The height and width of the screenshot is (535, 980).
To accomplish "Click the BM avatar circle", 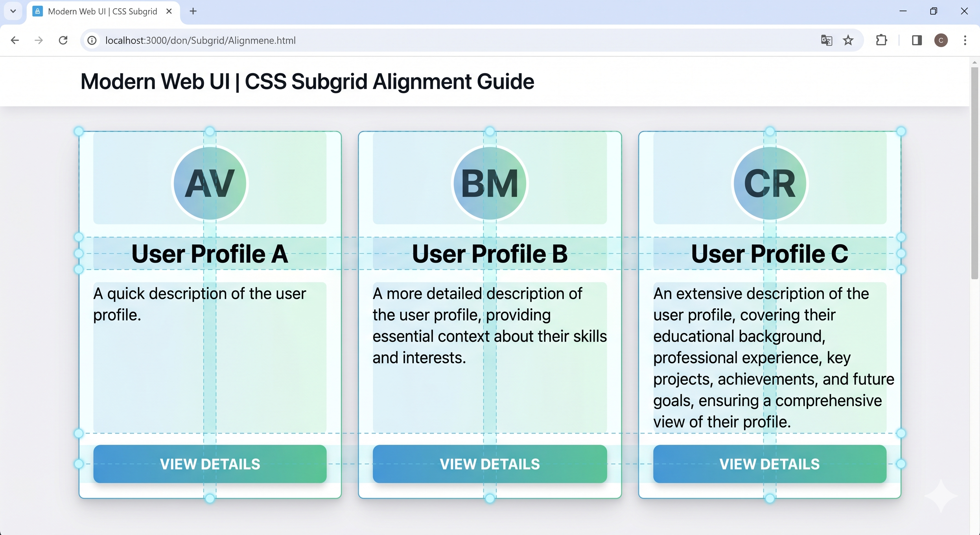I will tap(490, 184).
